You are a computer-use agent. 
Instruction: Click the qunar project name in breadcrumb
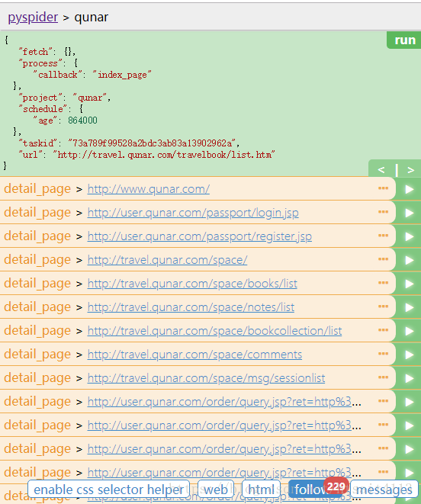pos(91,17)
